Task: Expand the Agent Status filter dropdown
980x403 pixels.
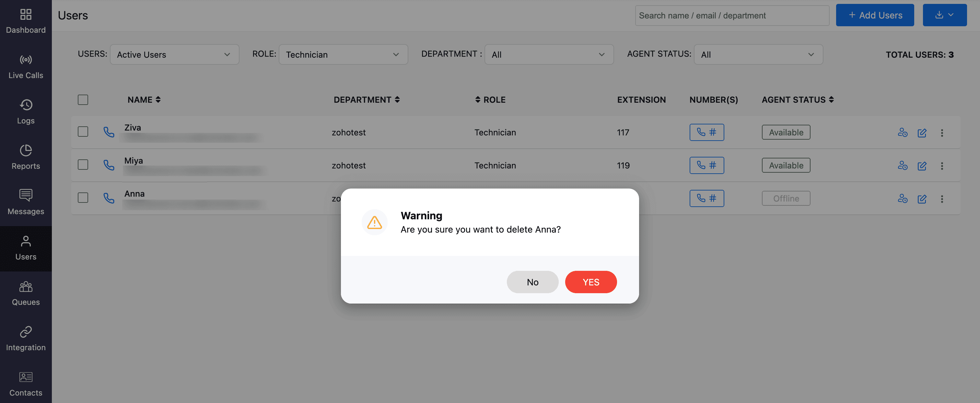Action: pyautogui.click(x=758, y=54)
